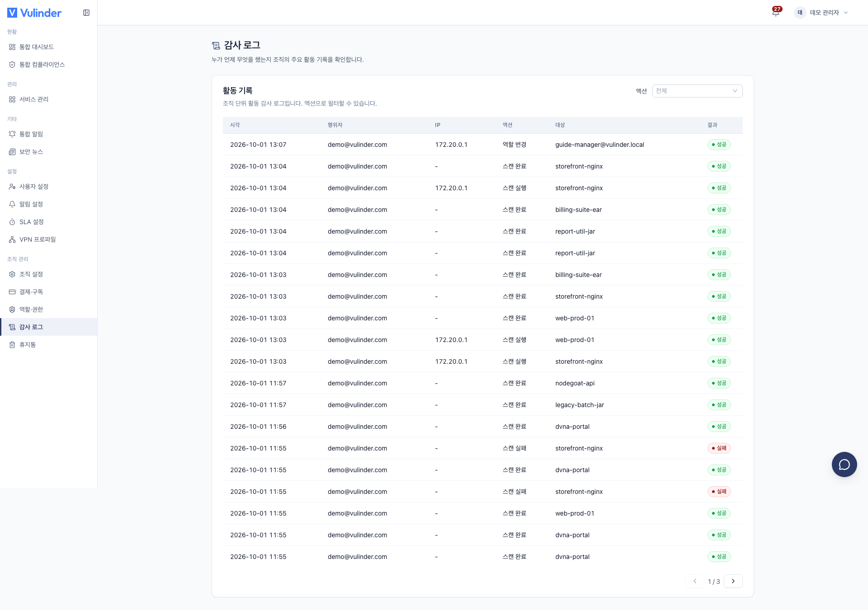Click the VPN 프로파일 network icon
The image size is (868, 610).
(12, 239)
